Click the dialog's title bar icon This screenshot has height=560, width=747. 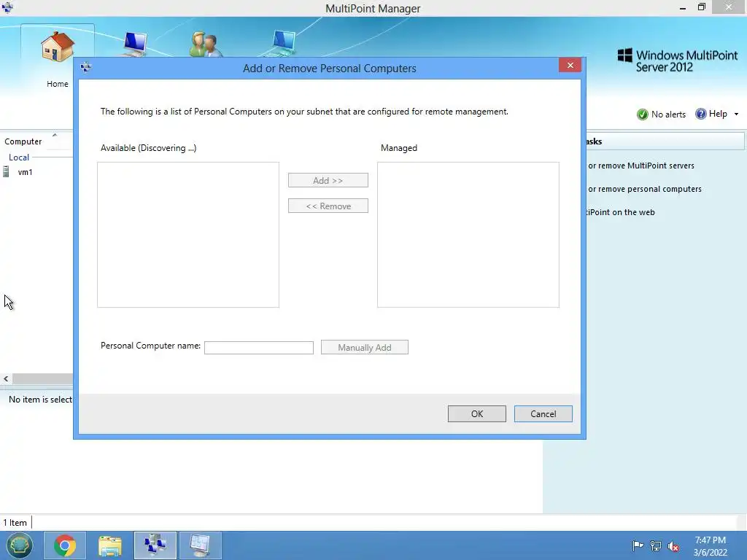click(x=86, y=67)
